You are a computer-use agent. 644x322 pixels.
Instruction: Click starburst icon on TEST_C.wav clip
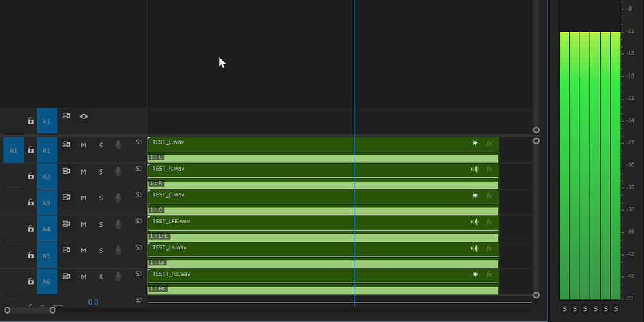coord(475,196)
